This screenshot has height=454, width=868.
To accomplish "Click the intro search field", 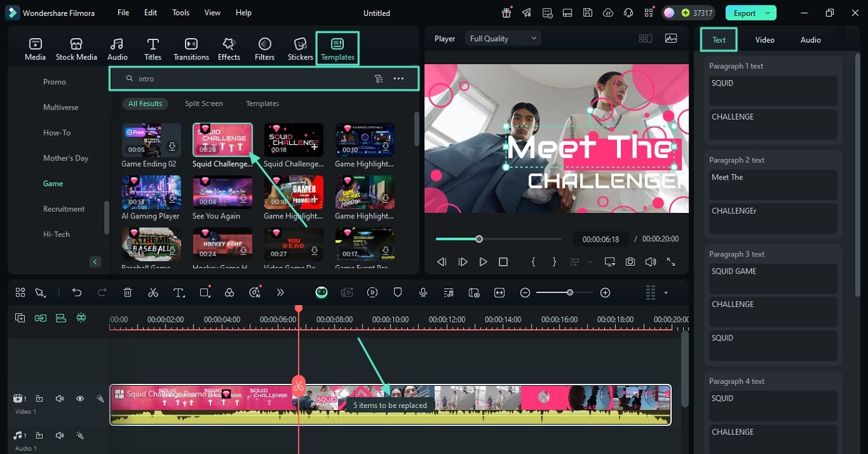I will pyautogui.click(x=264, y=79).
